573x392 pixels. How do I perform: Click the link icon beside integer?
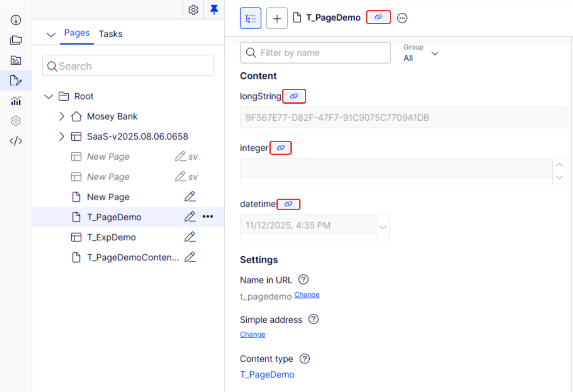click(281, 148)
